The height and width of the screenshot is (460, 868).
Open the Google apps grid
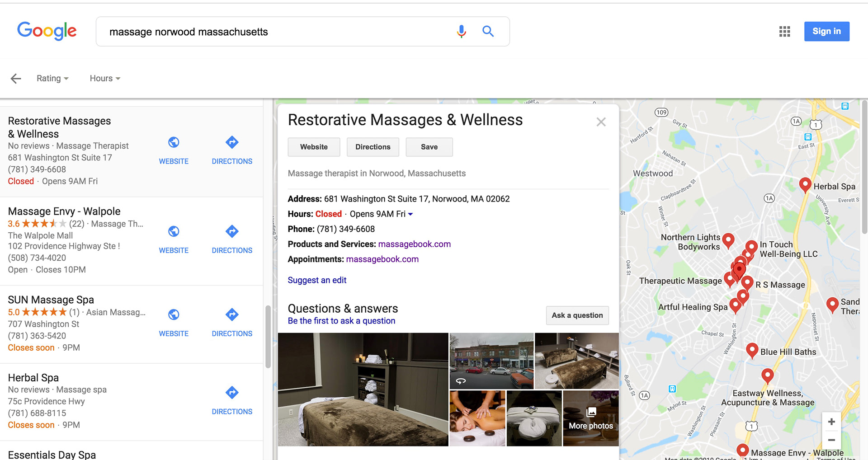785,31
